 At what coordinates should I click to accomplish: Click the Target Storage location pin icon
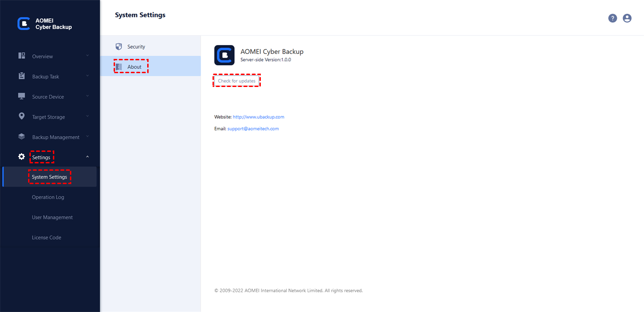click(22, 116)
